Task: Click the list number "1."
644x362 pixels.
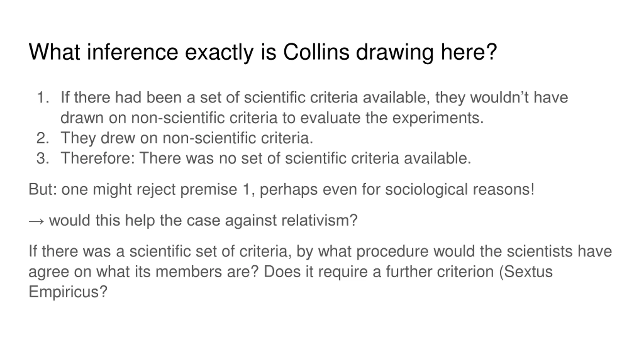Action: pyautogui.click(x=43, y=98)
